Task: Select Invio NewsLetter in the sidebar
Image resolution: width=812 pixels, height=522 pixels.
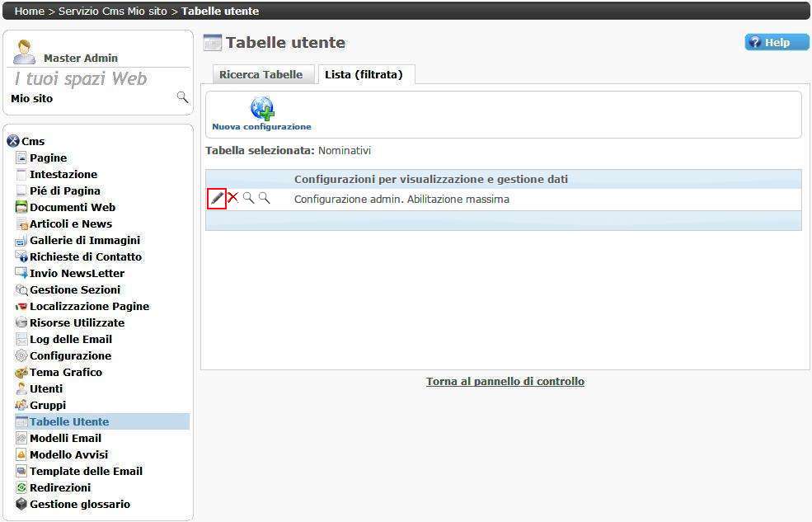Action: [77, 273]
